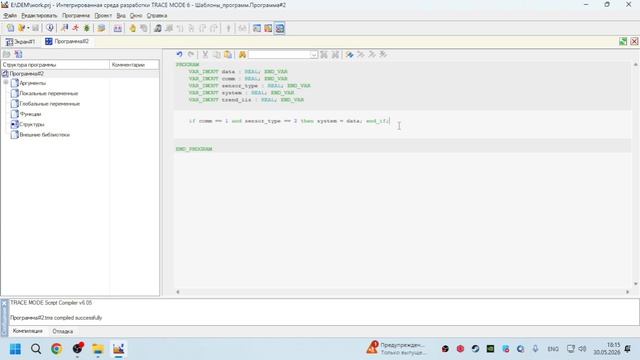640x360 pixels.
Task: Switch to the Экран#1 tab
Action: [20, 41]
